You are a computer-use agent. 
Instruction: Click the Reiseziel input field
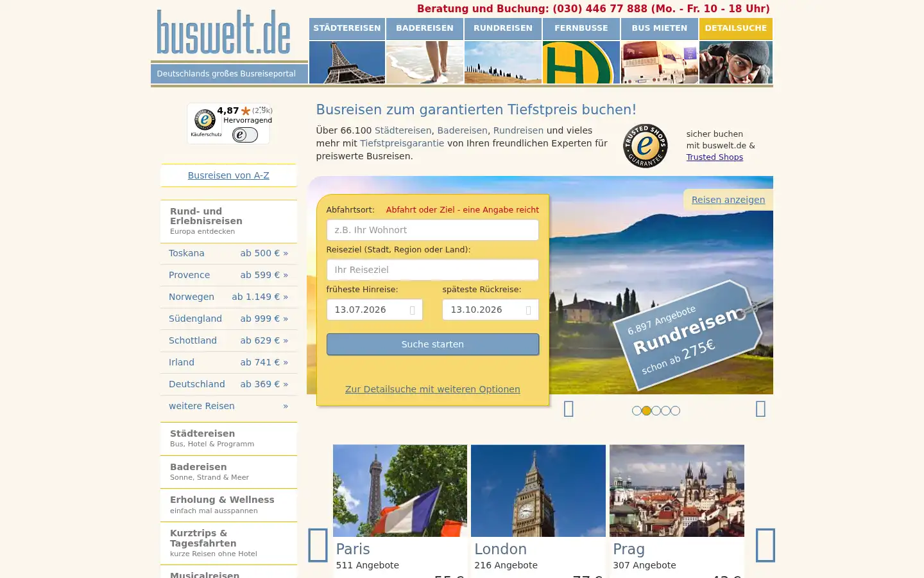pyautogui.click(x=432, y=270)
